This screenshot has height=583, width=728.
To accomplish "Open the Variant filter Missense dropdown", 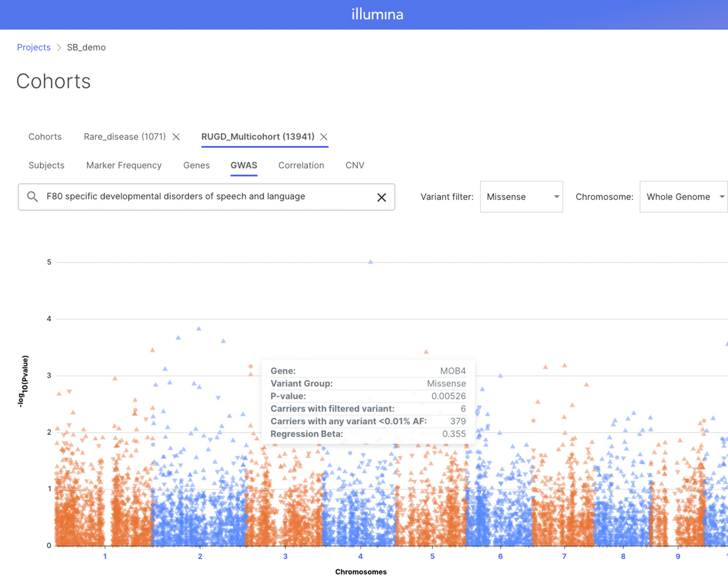I will (521, 197).
